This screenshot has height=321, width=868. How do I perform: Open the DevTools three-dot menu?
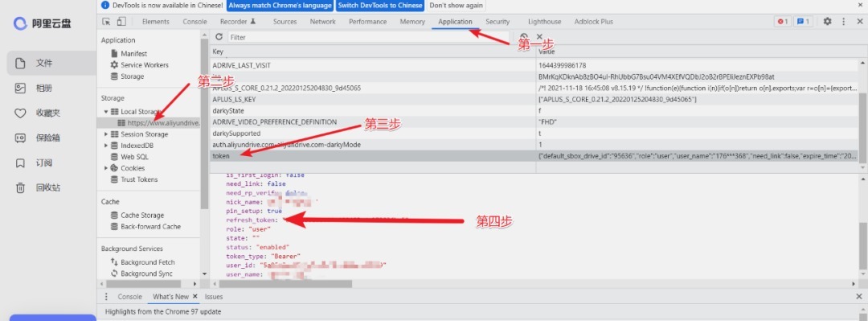point(843,22)
